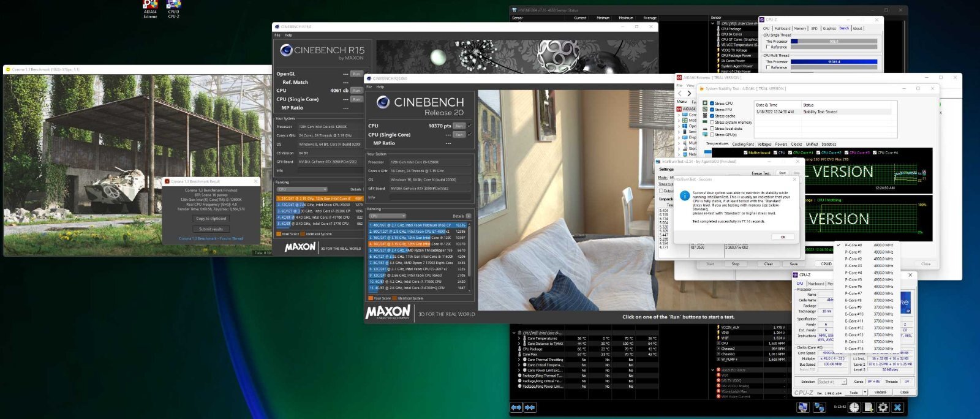This screenshot has height=419, width=980.
Task: Click the Cinebench R15 logo
Action: pos(286,50)
